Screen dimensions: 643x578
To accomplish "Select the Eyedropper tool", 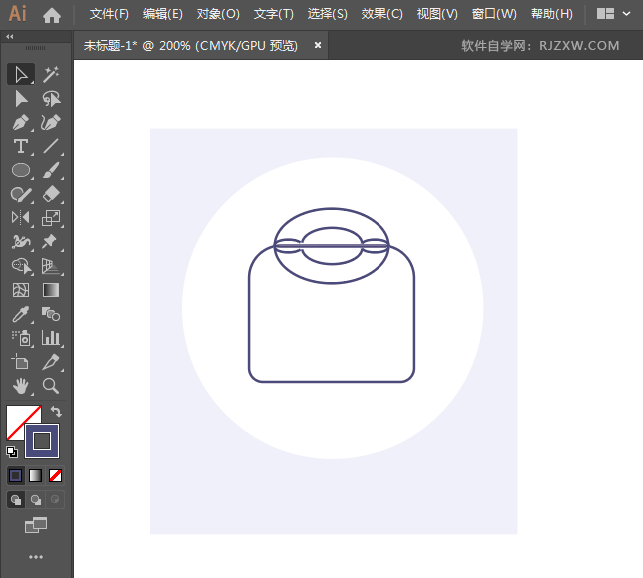I will 21,314.
